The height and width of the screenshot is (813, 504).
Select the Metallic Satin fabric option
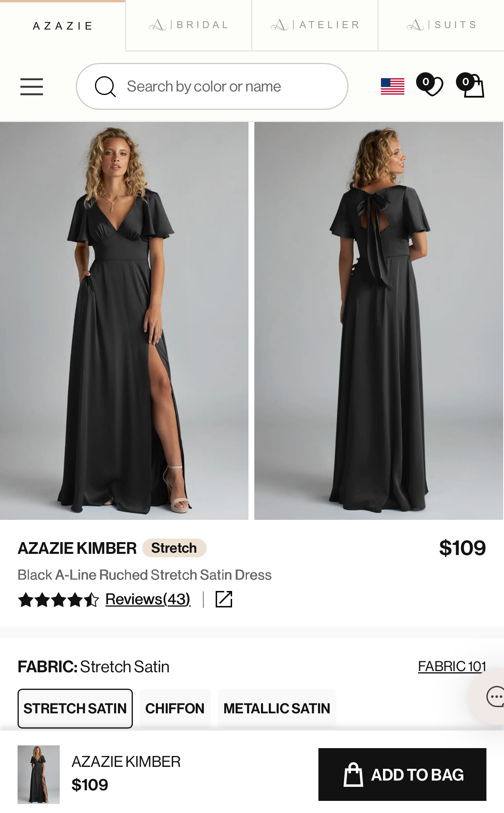coord(277,708)
